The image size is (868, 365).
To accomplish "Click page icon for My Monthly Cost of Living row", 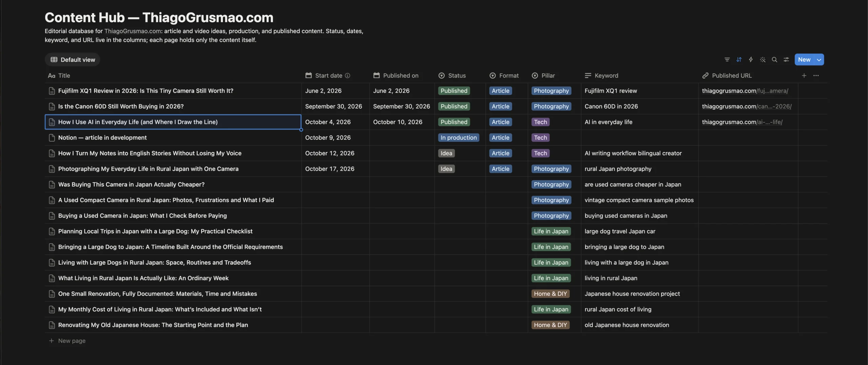I will [52, 309].
